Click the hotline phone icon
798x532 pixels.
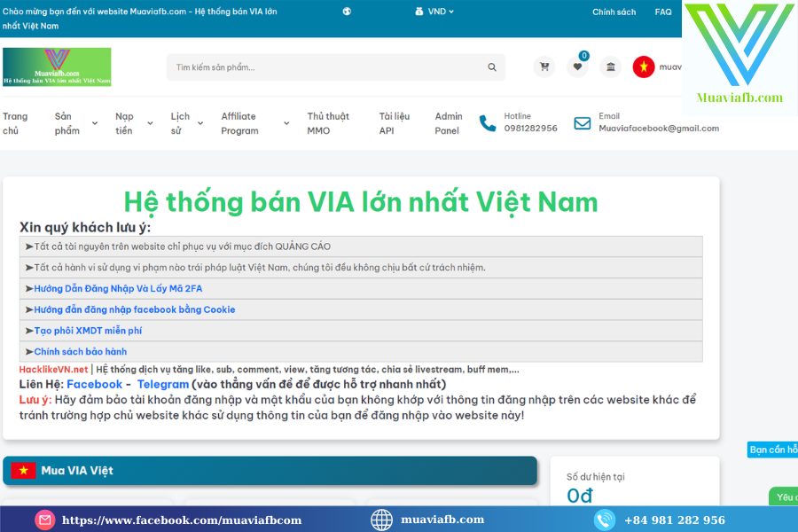click(x=487, y=123)
